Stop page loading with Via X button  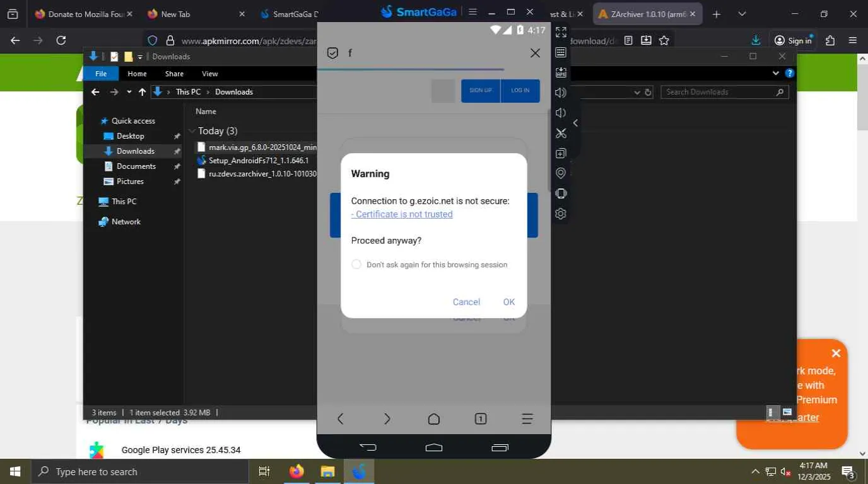pos(535,53)
